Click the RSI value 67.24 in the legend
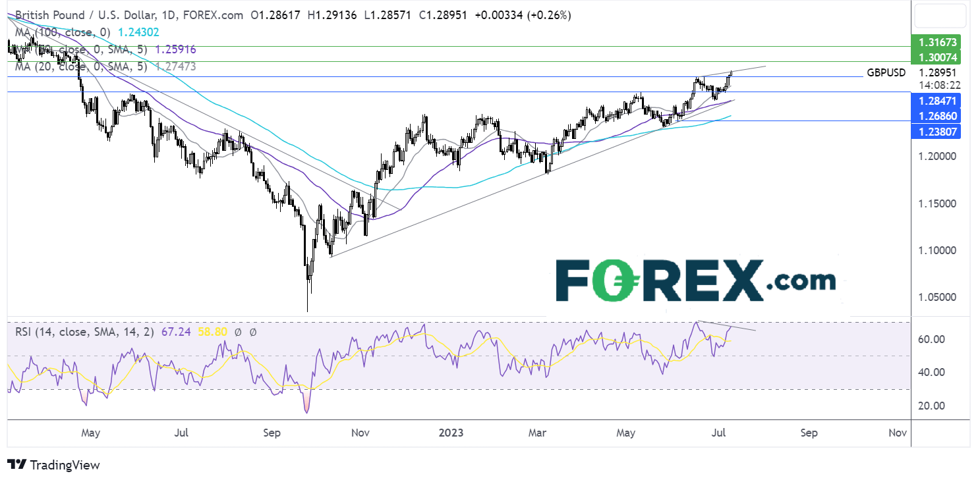The image size is (980, 482). pyautogui.click(x=175, y=332)
